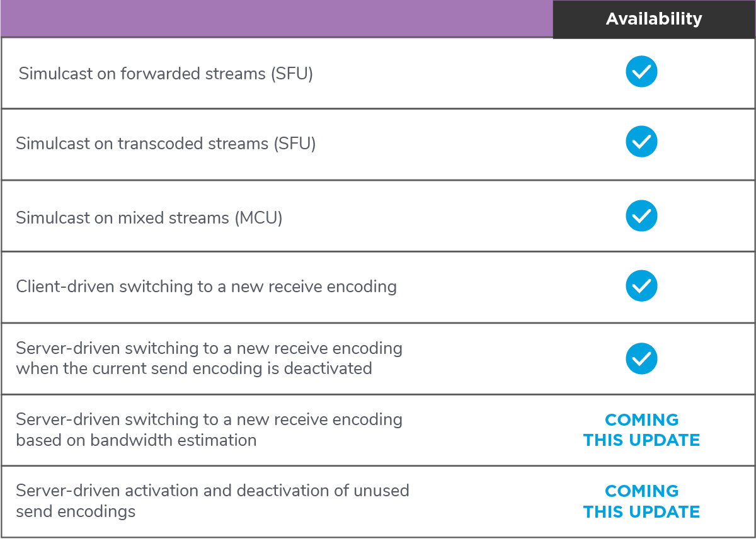Select the Availability column header
Screen dimensions: 756x546
coord(654,19)
